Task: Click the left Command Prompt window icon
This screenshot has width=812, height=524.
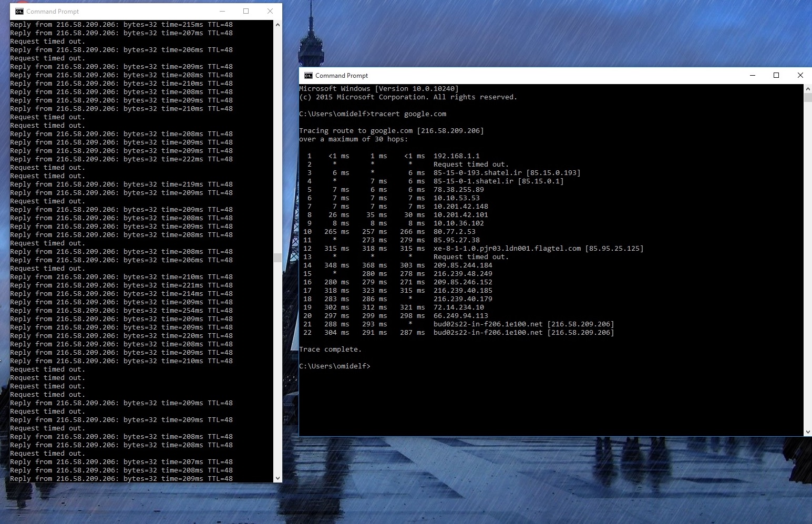Action: 19,11
